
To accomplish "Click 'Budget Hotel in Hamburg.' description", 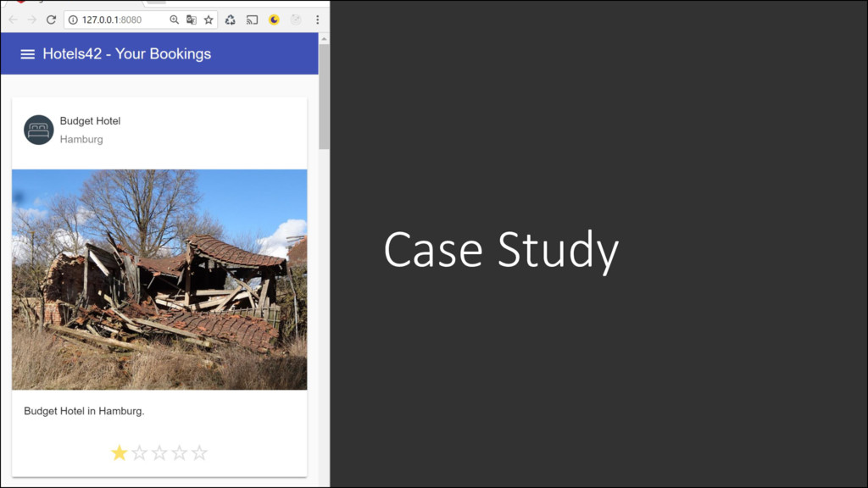I will [x=84, y=411].
